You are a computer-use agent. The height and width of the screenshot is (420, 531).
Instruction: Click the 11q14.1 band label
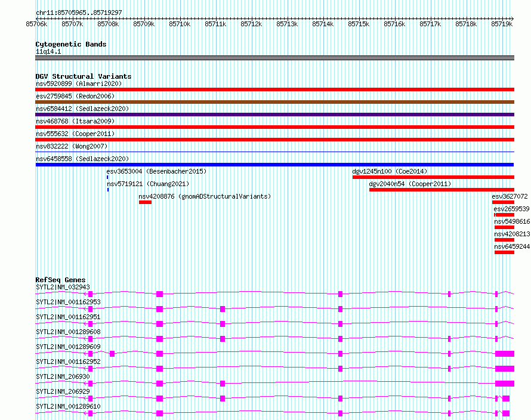point(48,51)
